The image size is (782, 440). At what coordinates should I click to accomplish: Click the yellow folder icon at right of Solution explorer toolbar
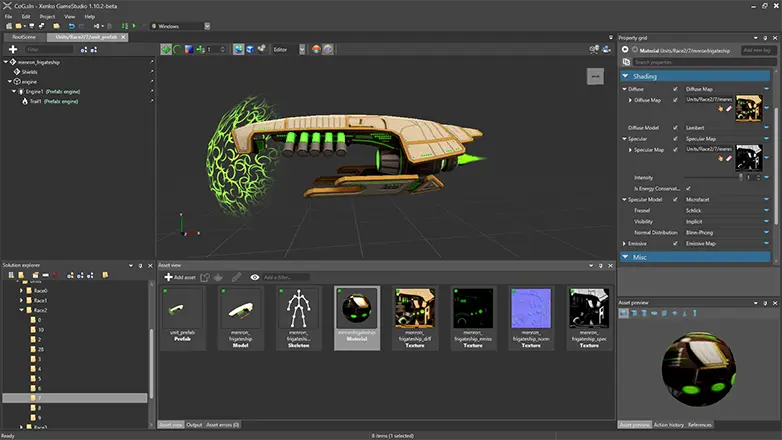pos(105,275)
